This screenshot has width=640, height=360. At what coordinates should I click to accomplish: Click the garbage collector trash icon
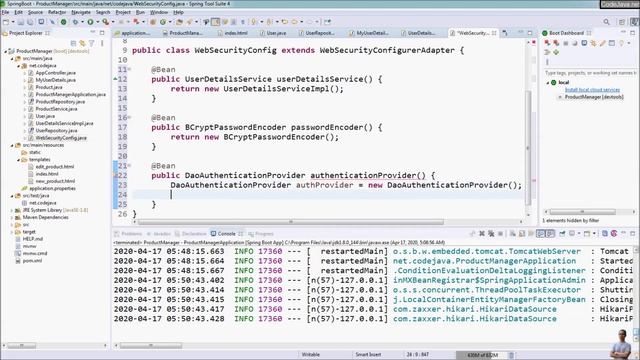click(511, 355)
